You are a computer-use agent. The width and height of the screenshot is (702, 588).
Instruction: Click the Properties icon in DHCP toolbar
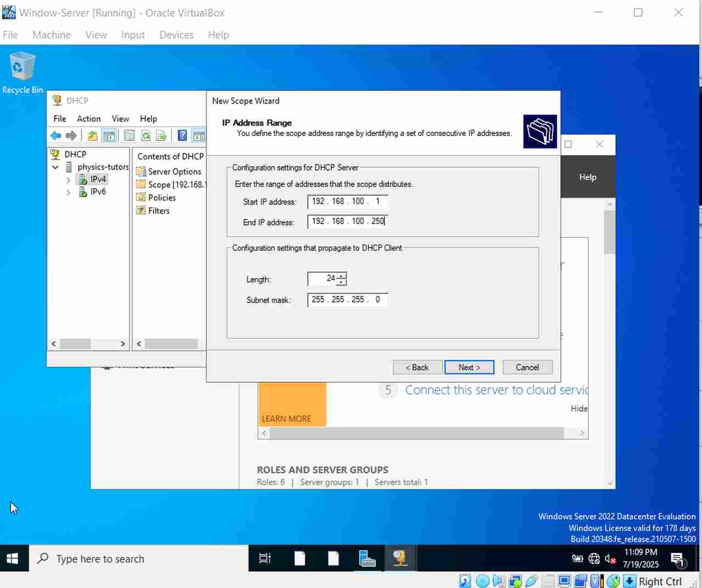tap(129, 135)
